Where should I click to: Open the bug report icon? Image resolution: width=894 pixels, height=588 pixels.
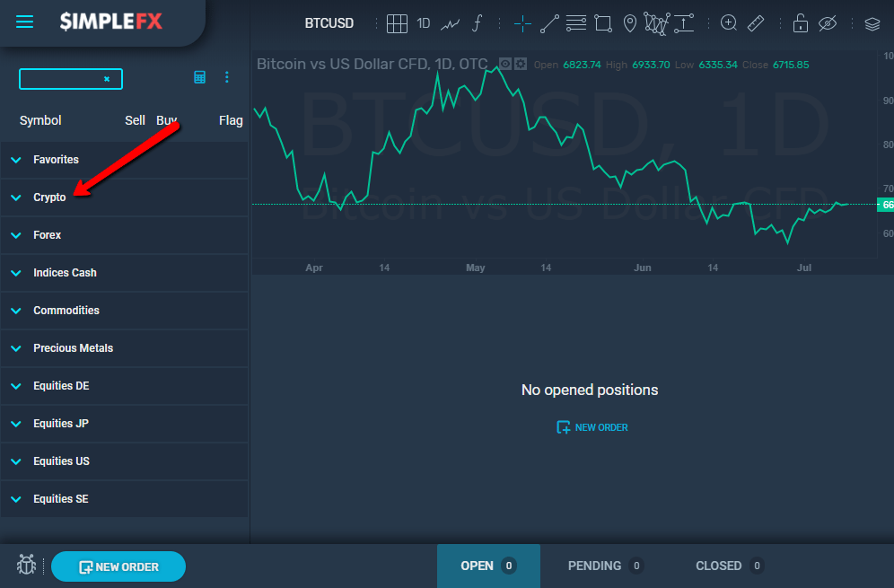(26, 565)
